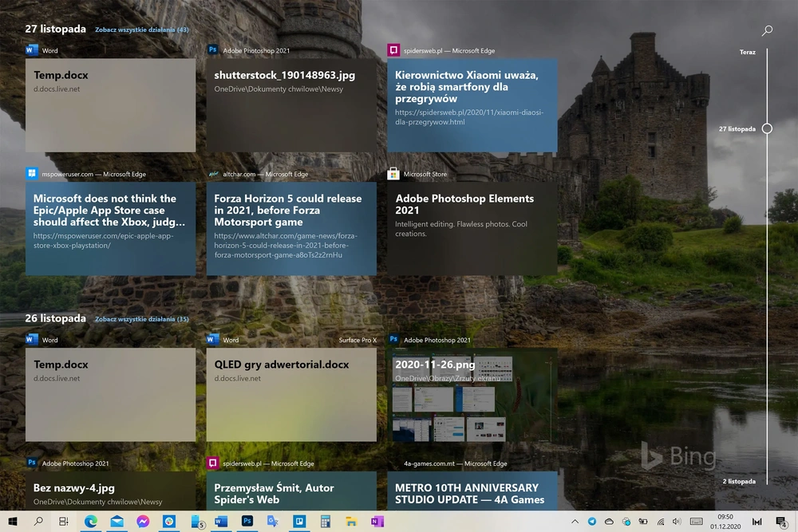
Task: Click Word icon above QLED gry card
Action: (213, 339)
